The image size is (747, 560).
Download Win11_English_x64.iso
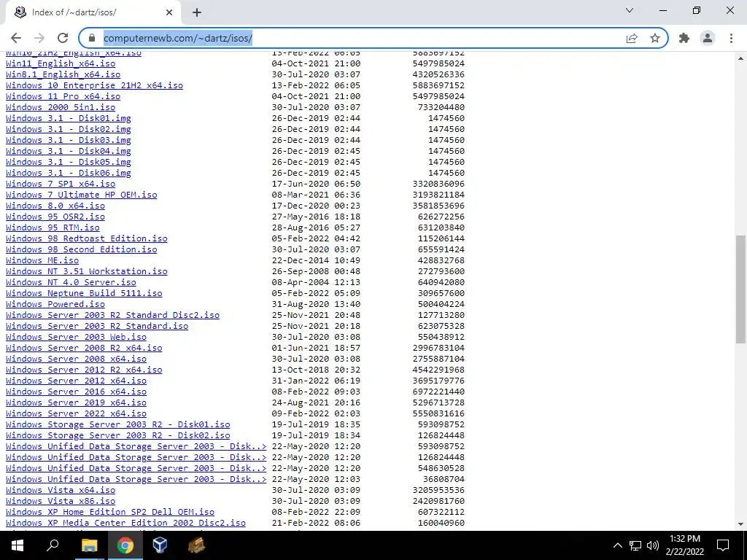pos(61,63)
